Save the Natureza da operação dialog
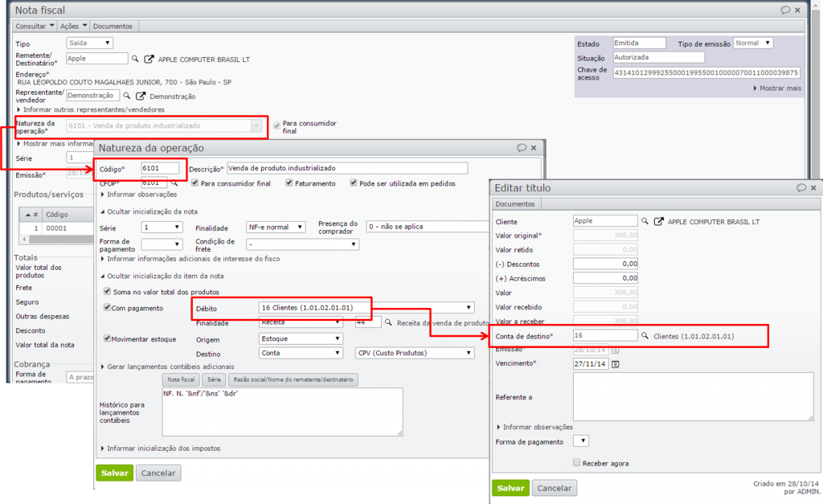823x504 pixels. point(114,473)
